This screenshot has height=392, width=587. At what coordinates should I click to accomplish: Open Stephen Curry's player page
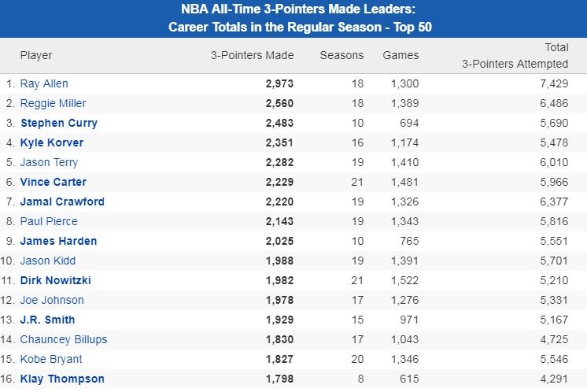(x=59, y=123)
